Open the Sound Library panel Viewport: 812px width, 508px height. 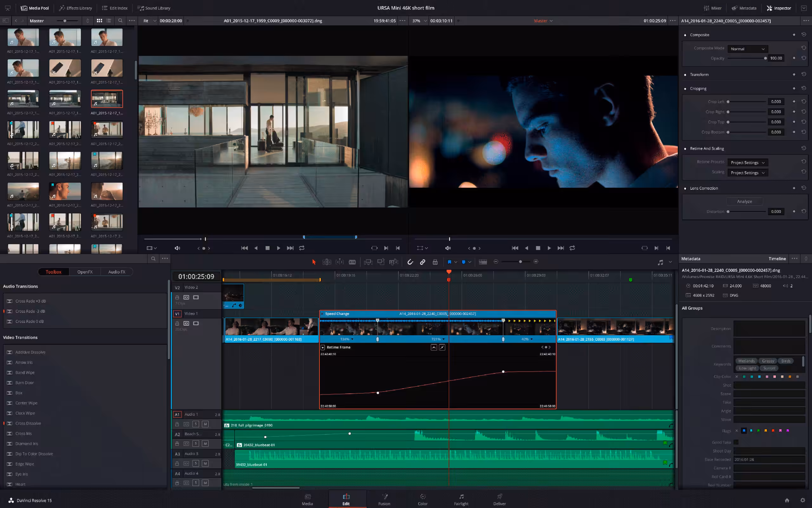[154, 8]
